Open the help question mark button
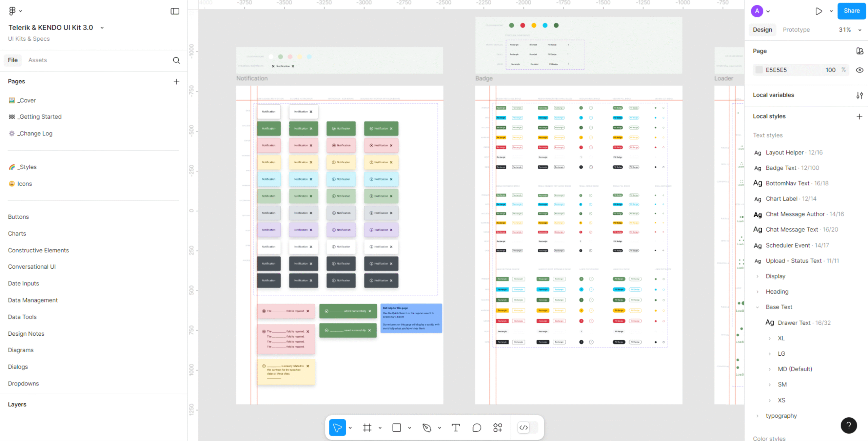The width and height of the screenshot is (868, 441). point(849,425)
